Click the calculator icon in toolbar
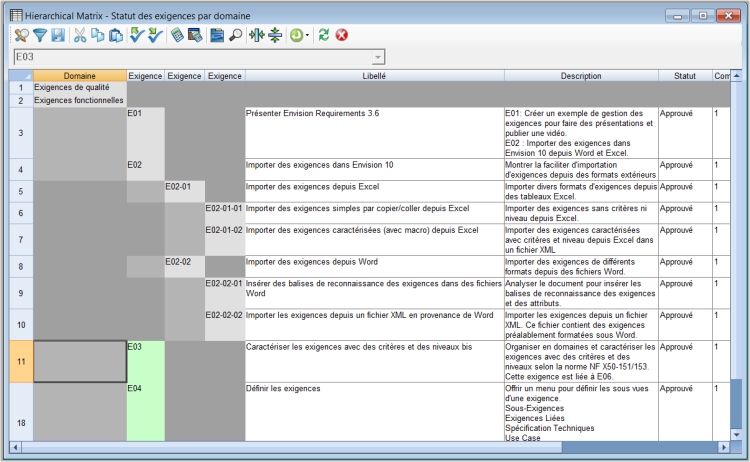 click(x=178, y=35)
